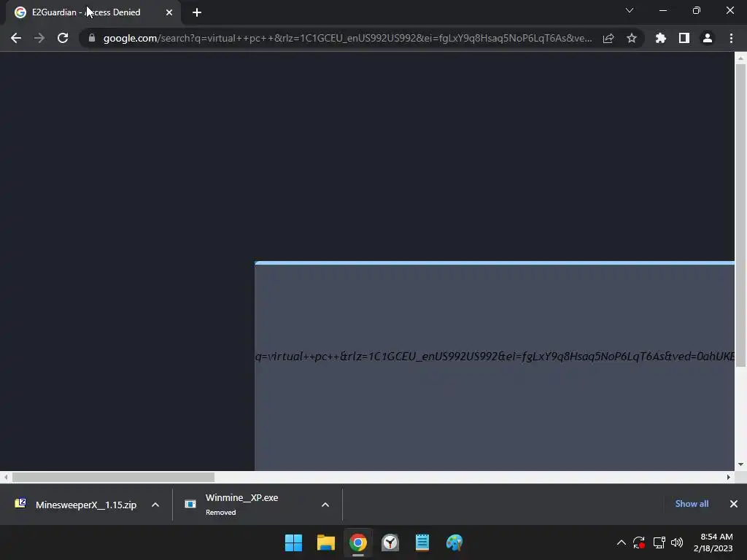The image size is (747, 560).
Task: View site information via the lock icon
Action: pyautogui.click(x=92, y=38)
